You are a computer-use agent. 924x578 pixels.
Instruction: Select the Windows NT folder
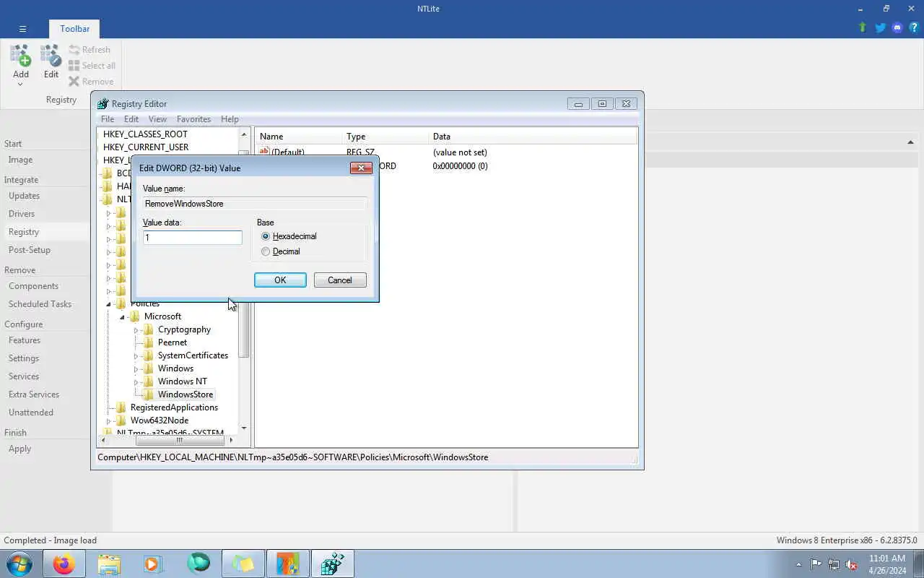coord(182,381)
